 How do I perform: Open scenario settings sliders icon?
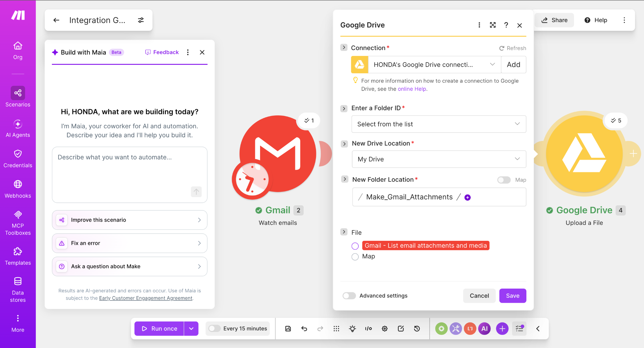[x=141, y=20]
